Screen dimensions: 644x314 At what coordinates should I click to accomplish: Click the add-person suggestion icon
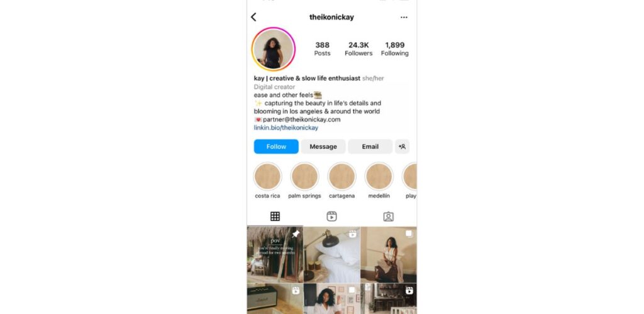[402, 146]
